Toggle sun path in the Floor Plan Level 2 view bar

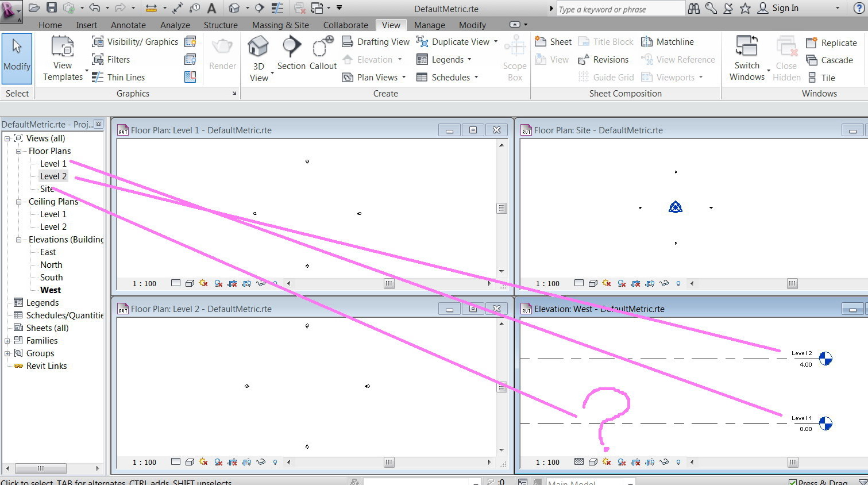203,462
